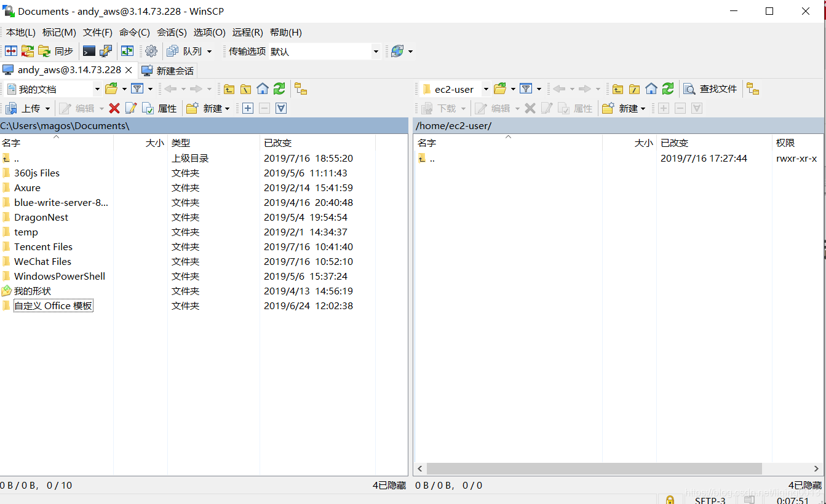This screenshot has height=504, width=826.
Task: Select the 自定义 Office 模板 folder
Action: click(53, 305)
